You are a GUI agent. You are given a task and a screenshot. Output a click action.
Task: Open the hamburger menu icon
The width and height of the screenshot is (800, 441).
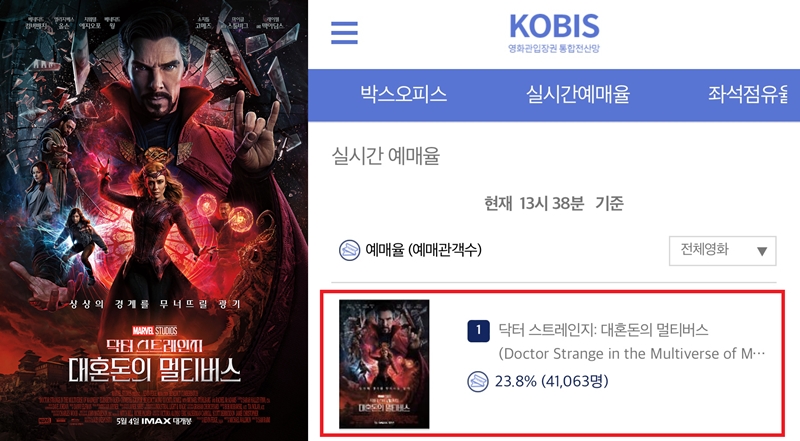pyautogui.click(x=344, y=33)
